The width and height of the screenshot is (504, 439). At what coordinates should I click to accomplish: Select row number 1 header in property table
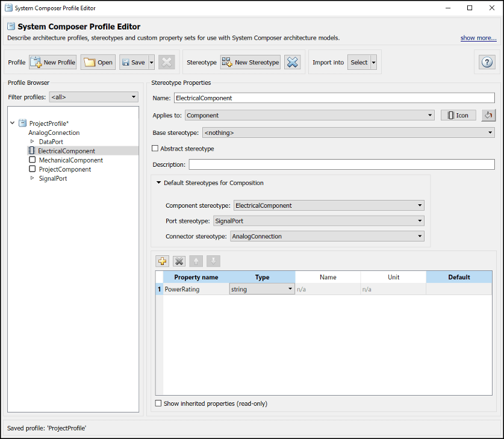[x=160, y=289]
